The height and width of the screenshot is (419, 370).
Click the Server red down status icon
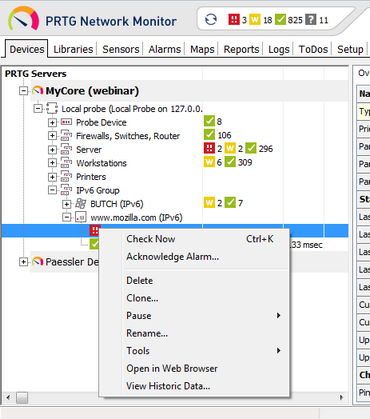click(209, 148)
